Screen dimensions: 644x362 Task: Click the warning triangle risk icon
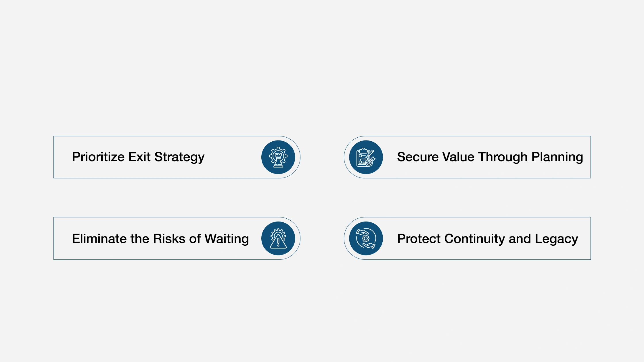(x=278, y=238)
